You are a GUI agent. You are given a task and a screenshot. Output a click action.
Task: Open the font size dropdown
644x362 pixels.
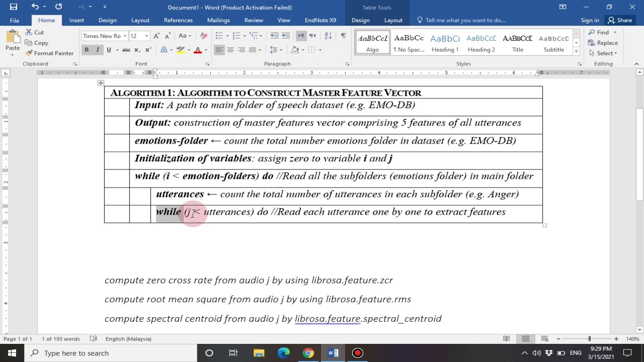tap(146, 36)
